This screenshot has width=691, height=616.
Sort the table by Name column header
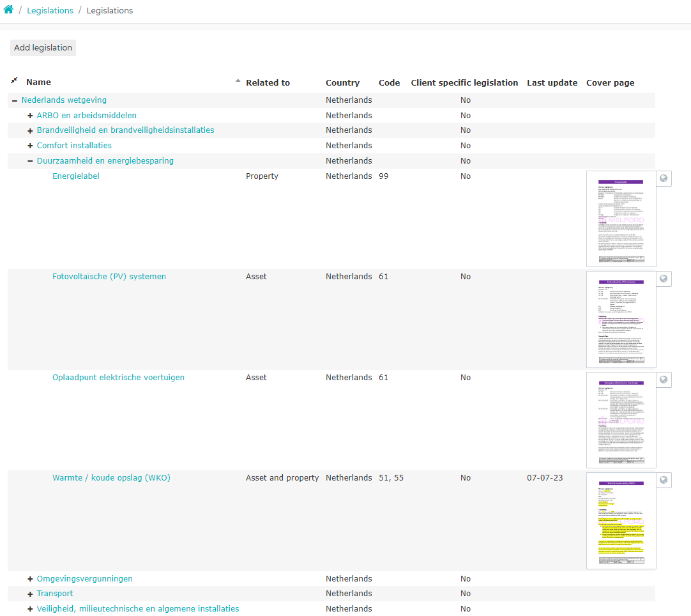pyautogui.click(x=38, y=82)
